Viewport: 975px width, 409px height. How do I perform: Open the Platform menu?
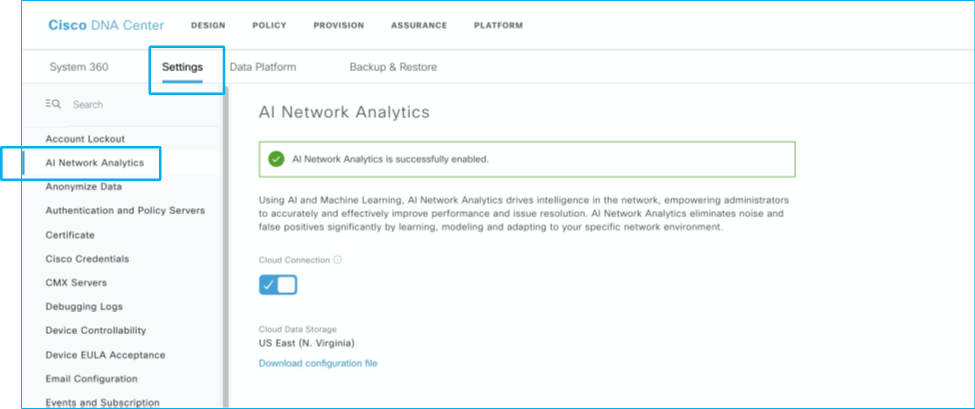(x=498, y=25)
